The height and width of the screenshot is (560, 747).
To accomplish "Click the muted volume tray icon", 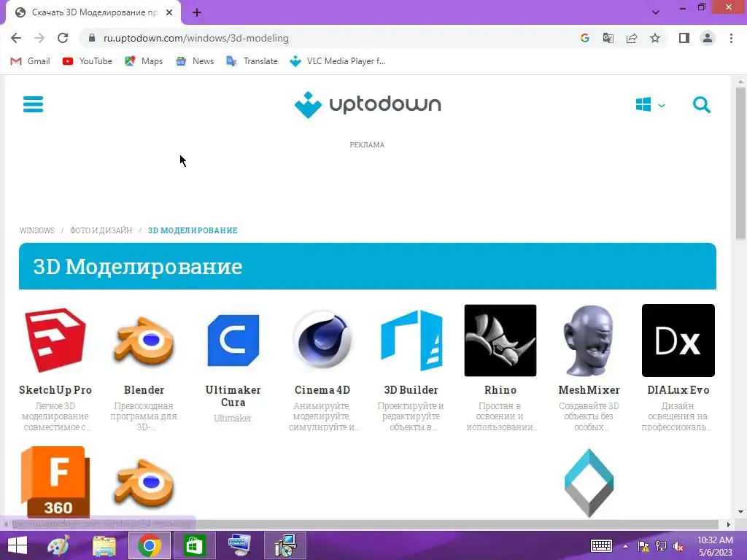I will click(x=678, y=545).
